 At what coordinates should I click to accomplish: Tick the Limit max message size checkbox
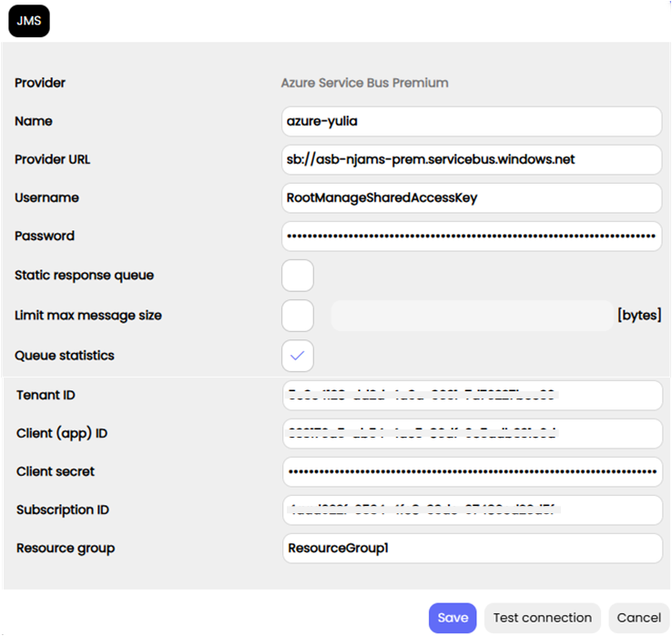click(x=298, y=316)
